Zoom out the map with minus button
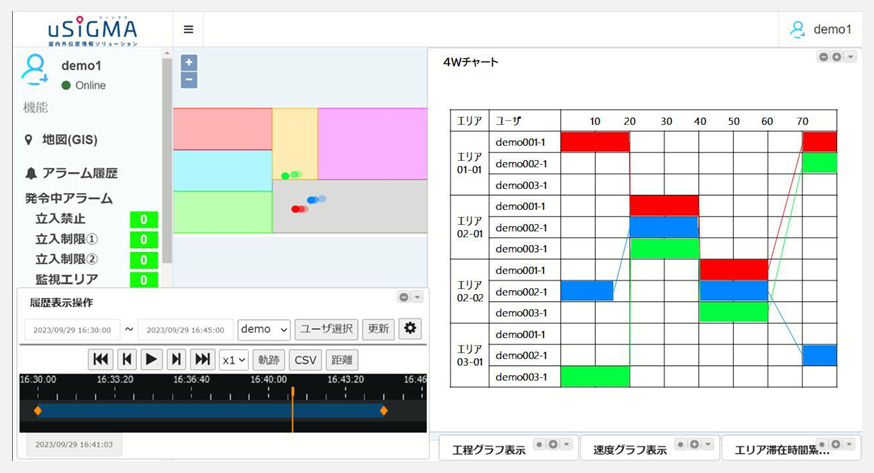This screenshot has width=874, height=473. 189,80
